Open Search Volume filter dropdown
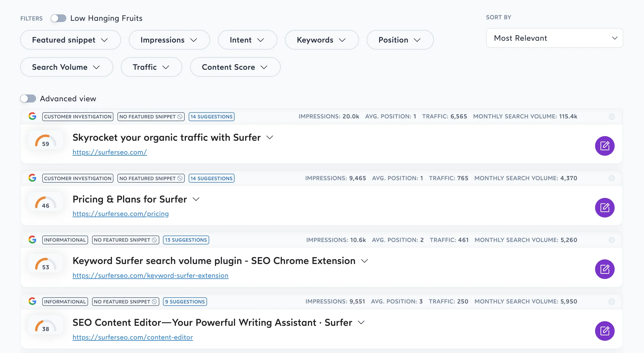 point(67,67)
